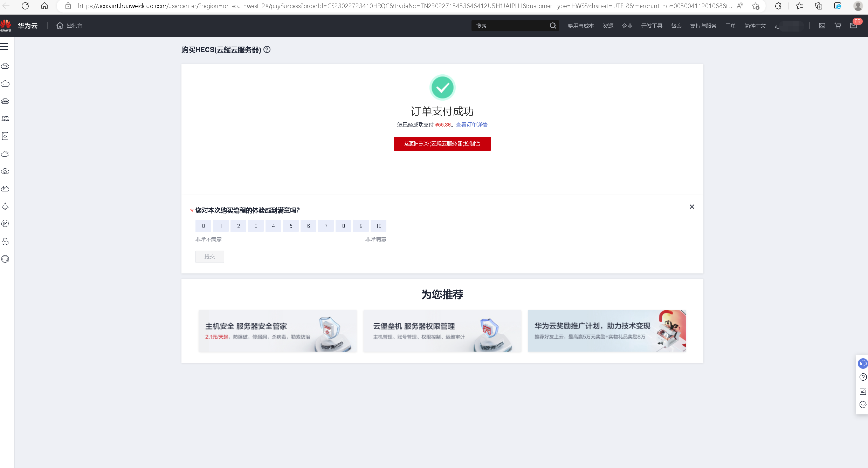Expand the 支持与服务 menu
Viewport: 868px width, 468px height.
703,26
